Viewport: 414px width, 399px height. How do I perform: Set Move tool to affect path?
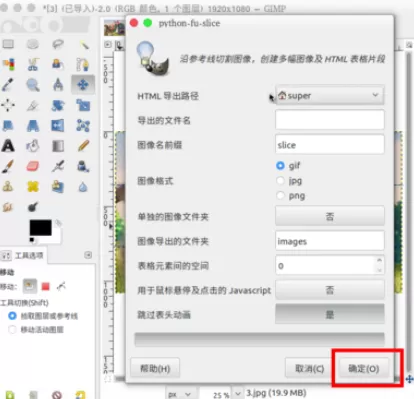click(x=61, y=286)
